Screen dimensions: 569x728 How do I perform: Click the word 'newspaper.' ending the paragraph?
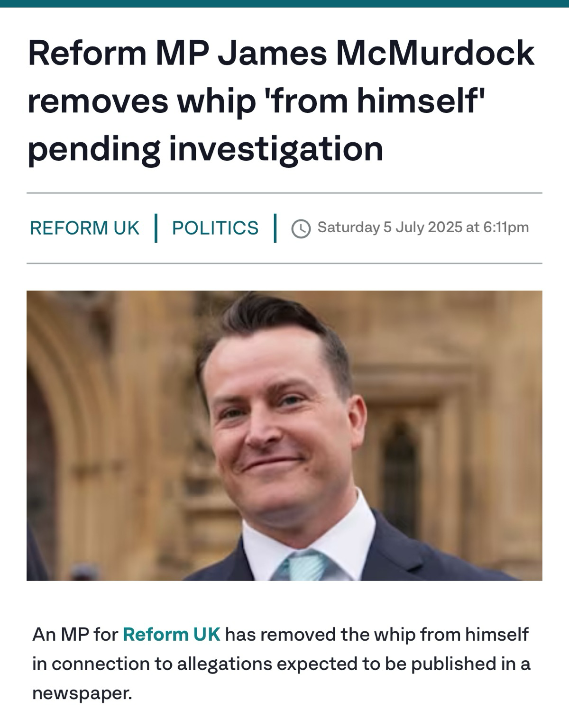click(x=82, y=693)
